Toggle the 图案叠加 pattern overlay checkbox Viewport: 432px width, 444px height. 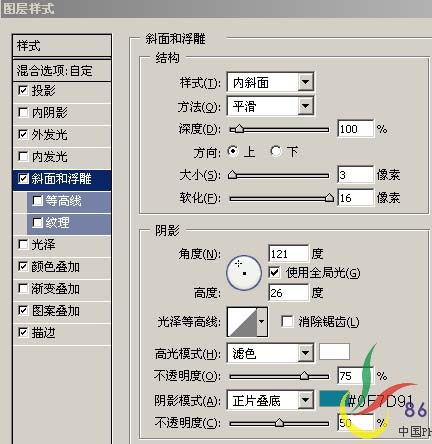pos(23,311)
